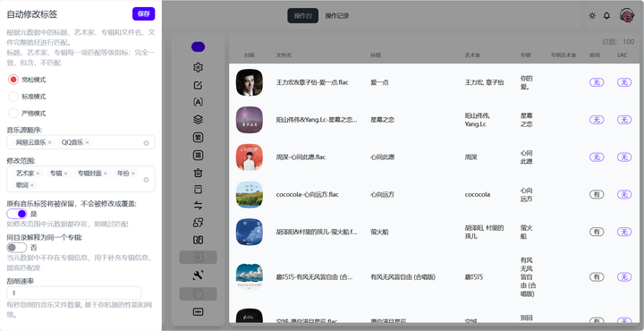Click the pencil edit icon in the sidebar
This screenshot has height=331, width=644.
pos(198,85)
